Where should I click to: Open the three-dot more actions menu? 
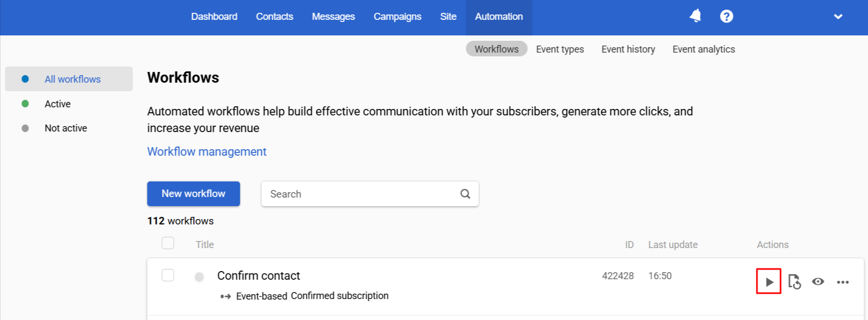point(843,282)
